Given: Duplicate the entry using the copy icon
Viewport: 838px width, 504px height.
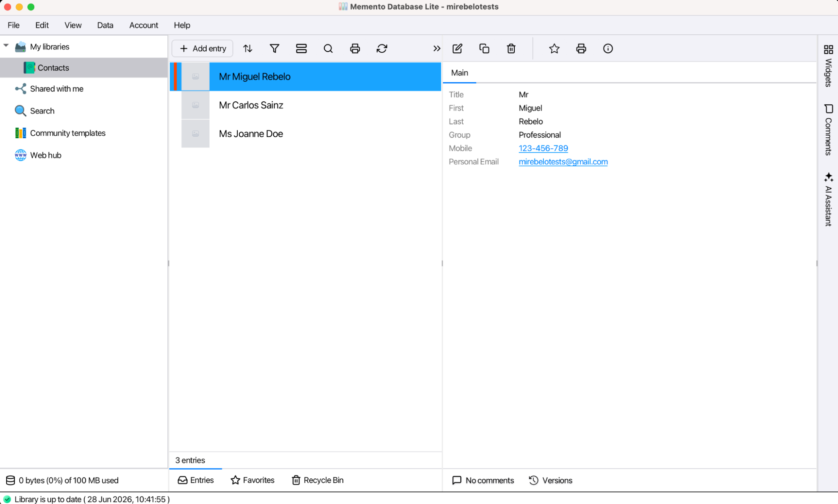Looking at the screenshot, I should 484,49.
